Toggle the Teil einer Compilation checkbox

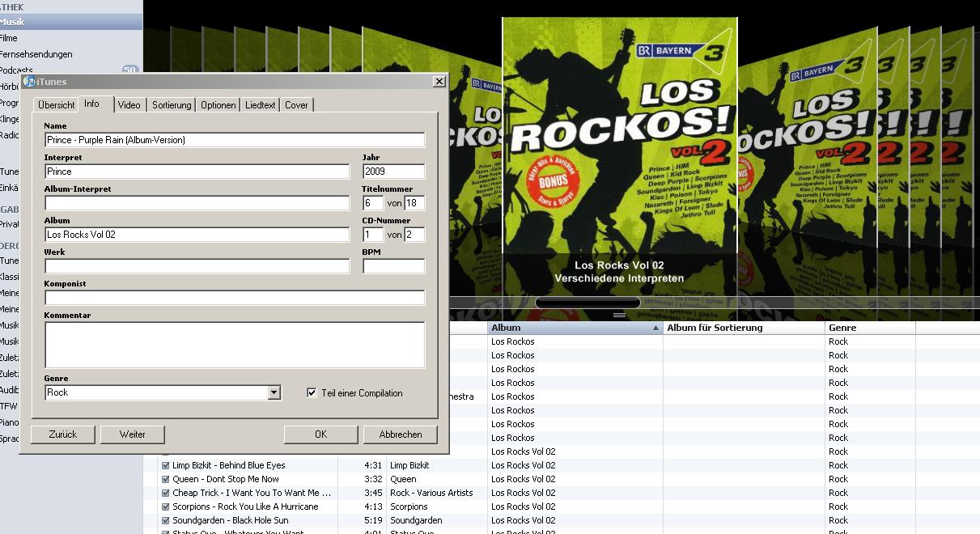point(312,393)
